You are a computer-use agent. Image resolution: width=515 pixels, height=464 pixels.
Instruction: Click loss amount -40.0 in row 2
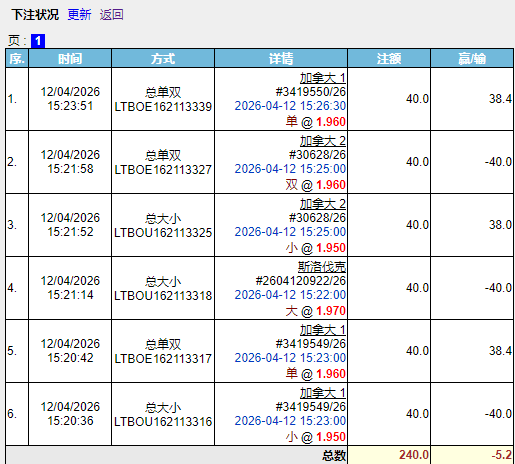498,162
